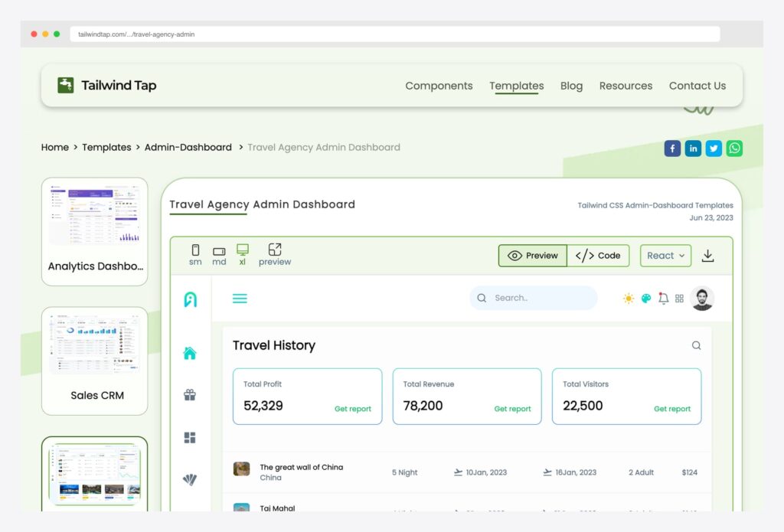The height and width of the screenshot is (532, 784).
Task: Toggle light mode with the sun icon
Action: point(629,299)
